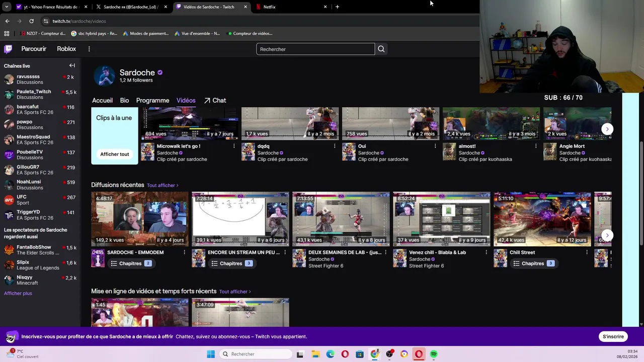Click Afficher tout on clips card

[x=115, y=154]
